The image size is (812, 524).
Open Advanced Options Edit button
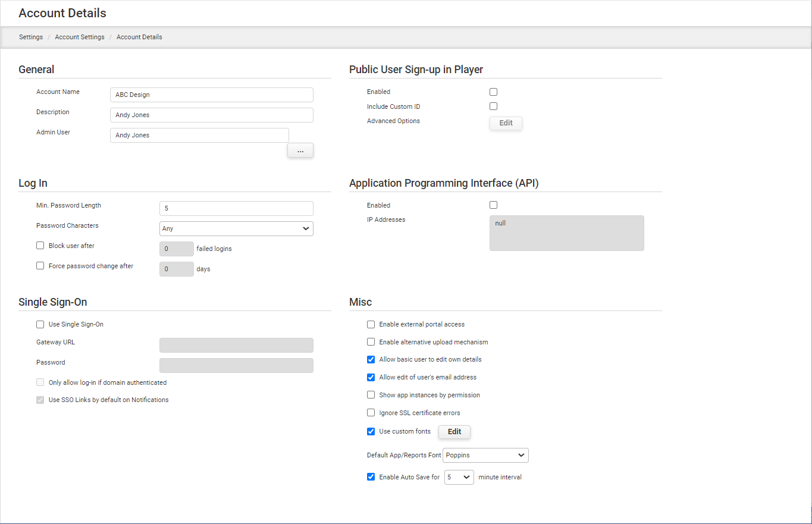pyautogui.click(x=506, y=123)
